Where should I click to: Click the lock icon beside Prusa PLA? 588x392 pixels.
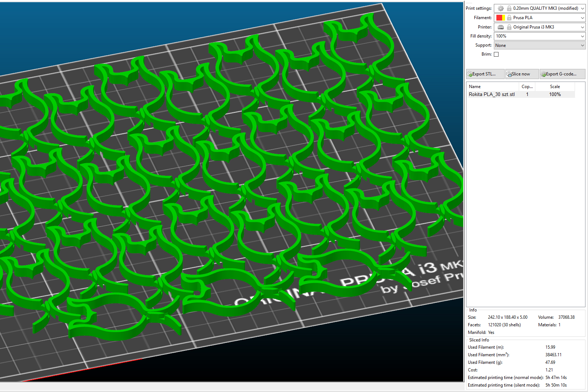[x=509, y=18]
